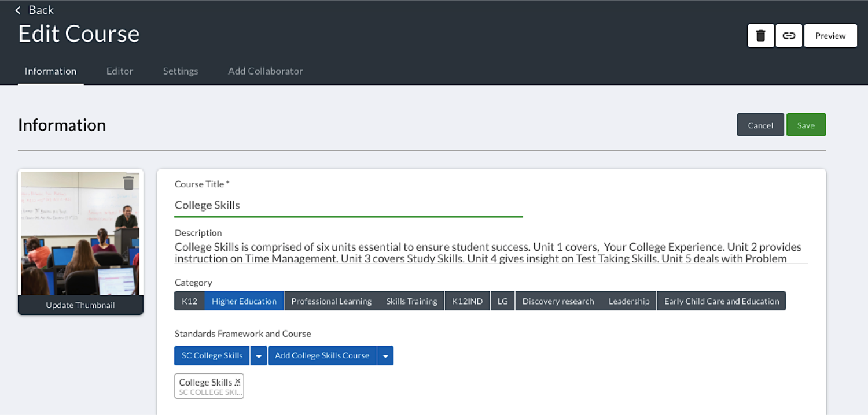Open the Add College Skills Course dropdown arrow
The width and height of the screenshot is (868, 415).
[385, 355]
